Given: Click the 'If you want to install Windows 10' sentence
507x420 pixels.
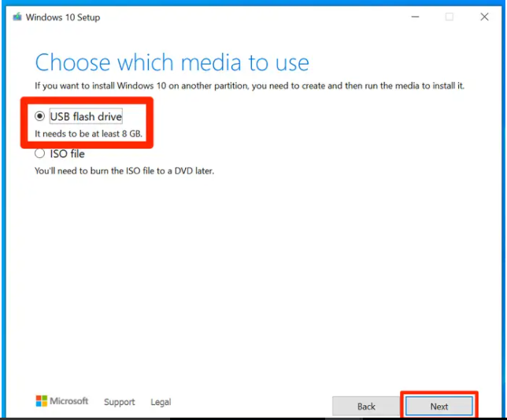Looking at the screenshot, I should tap(250, 86).
